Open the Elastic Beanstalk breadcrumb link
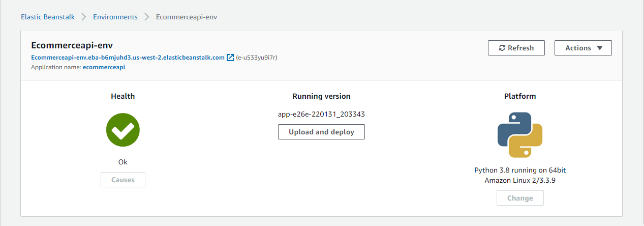Screen dimensions: 644x226 [48, 17]
